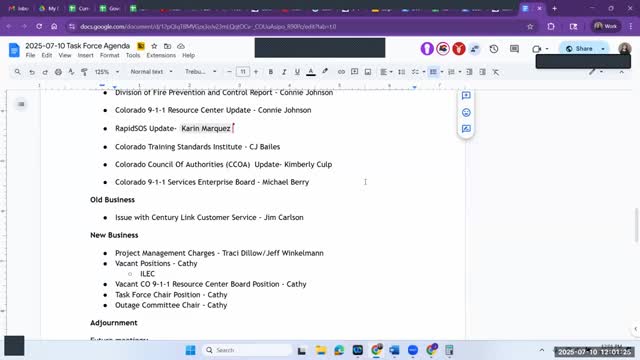Open the Insert menu
The width and height of the screenshot is (640, 360).
[85, 56]
